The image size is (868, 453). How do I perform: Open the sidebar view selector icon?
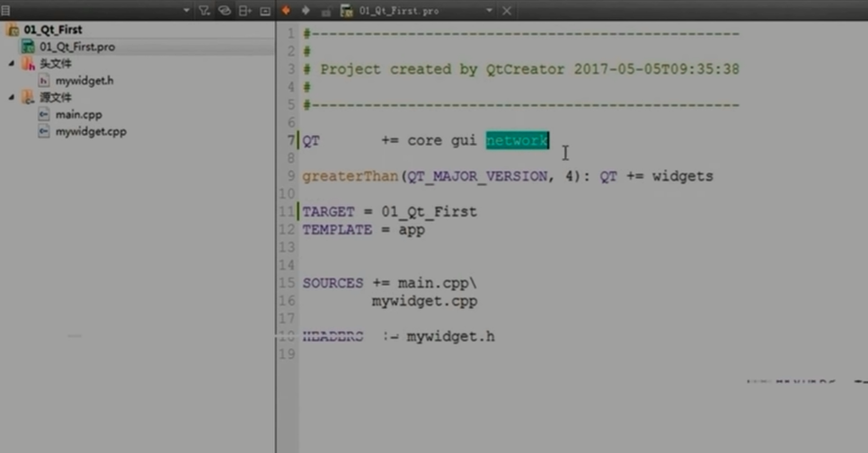5,11
